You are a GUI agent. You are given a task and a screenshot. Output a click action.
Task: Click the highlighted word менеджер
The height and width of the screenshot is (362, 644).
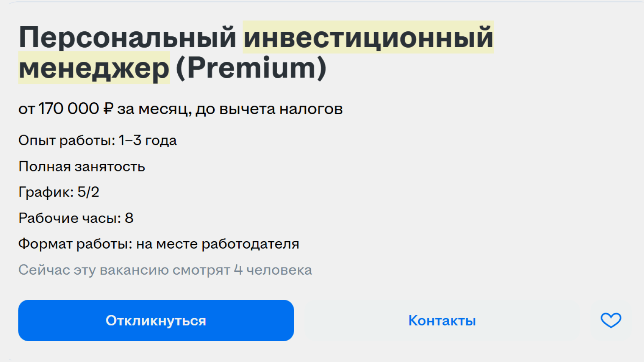point(94,69)
